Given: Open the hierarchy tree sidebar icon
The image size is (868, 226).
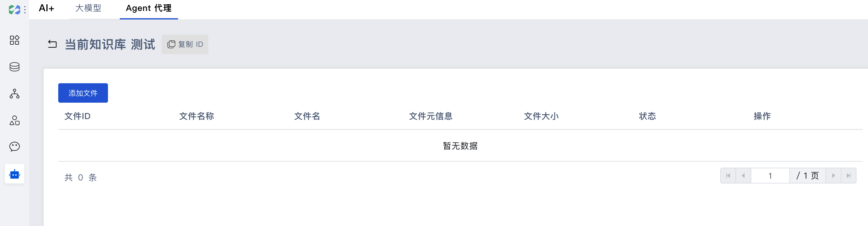Looking at the screenshot, I should point(15,94).
